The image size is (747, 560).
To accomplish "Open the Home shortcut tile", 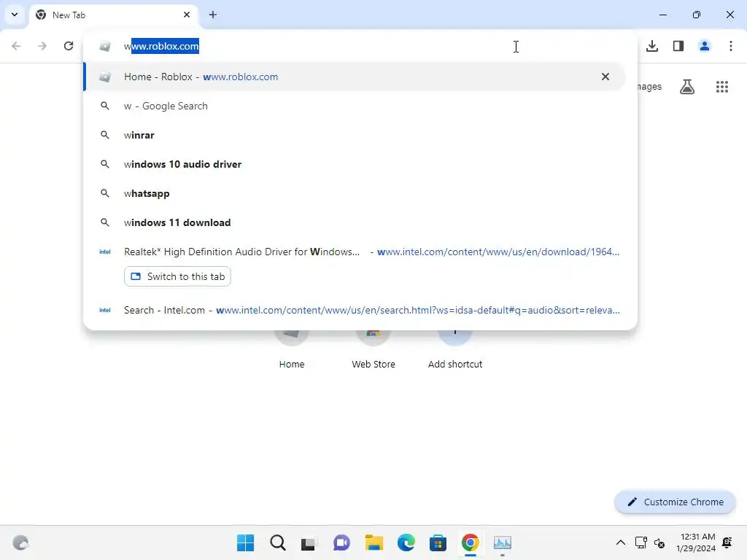I will [292, 349].
